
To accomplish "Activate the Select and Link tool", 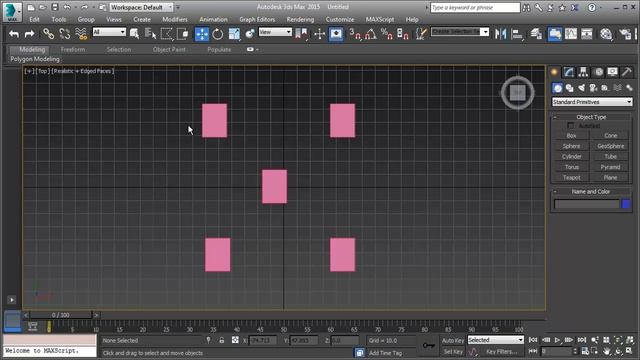I will click(x=49, y=34).
